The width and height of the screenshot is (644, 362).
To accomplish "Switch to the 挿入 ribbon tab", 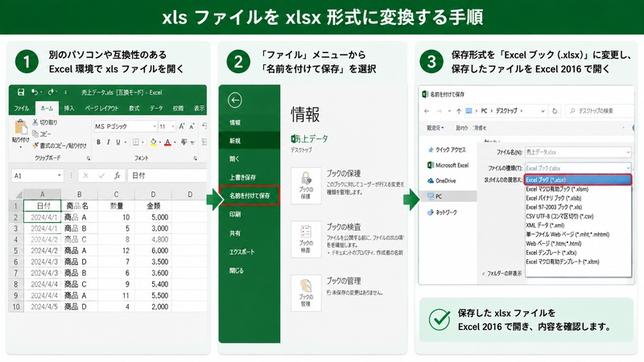I will 69,109.
